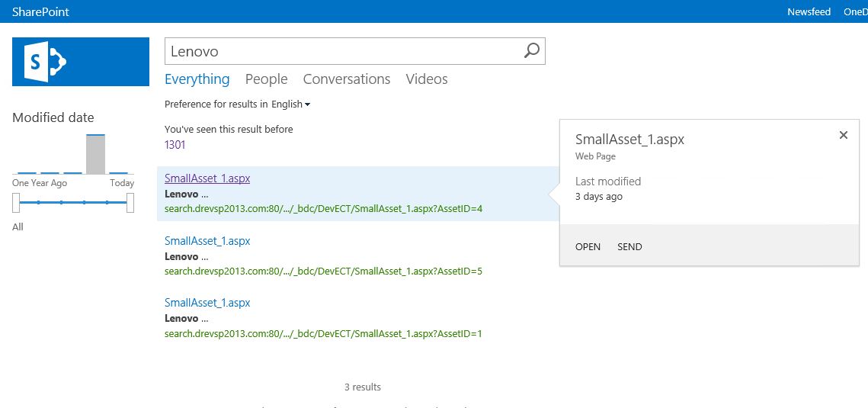868x408 pixels.
Task: Click the green URL ending AssetID=1
Action: 324,334
